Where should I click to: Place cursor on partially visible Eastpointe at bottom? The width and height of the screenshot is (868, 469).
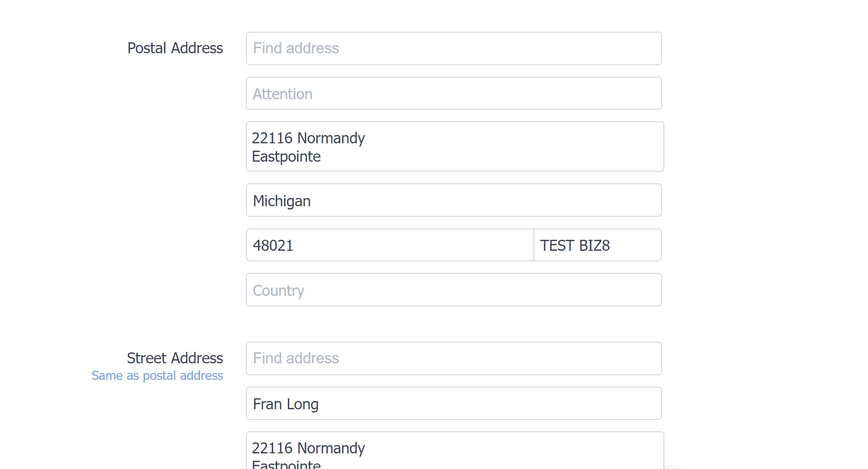pos(286,464)
